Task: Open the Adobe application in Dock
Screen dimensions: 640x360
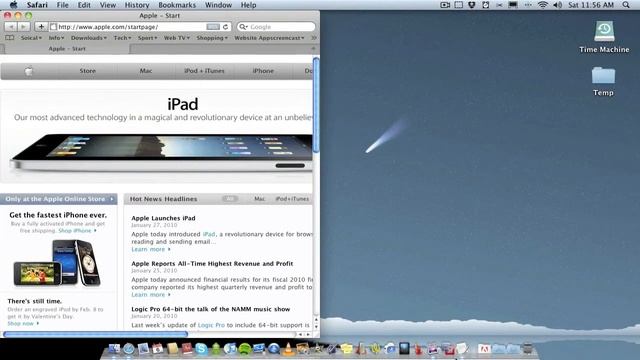Action: (x=484, y=349)
